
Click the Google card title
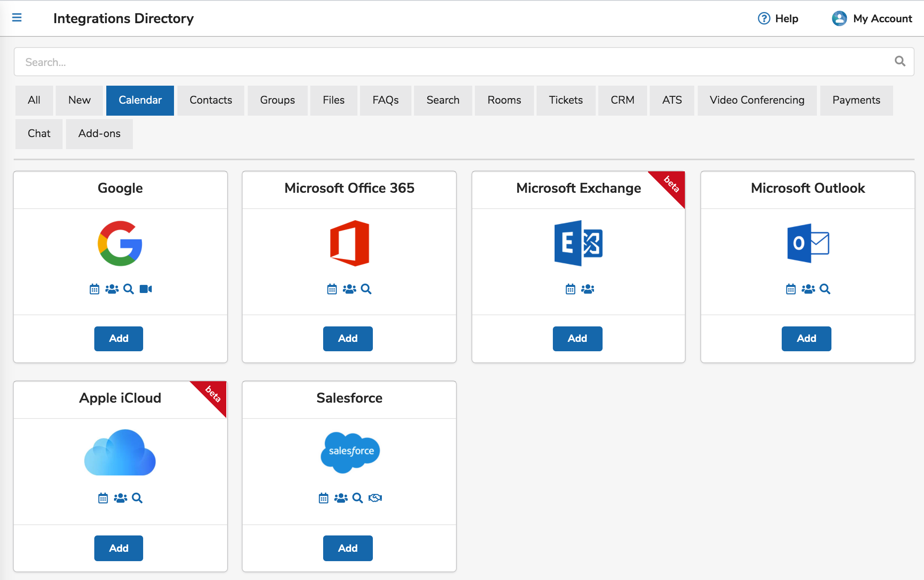tap(120, 188)
